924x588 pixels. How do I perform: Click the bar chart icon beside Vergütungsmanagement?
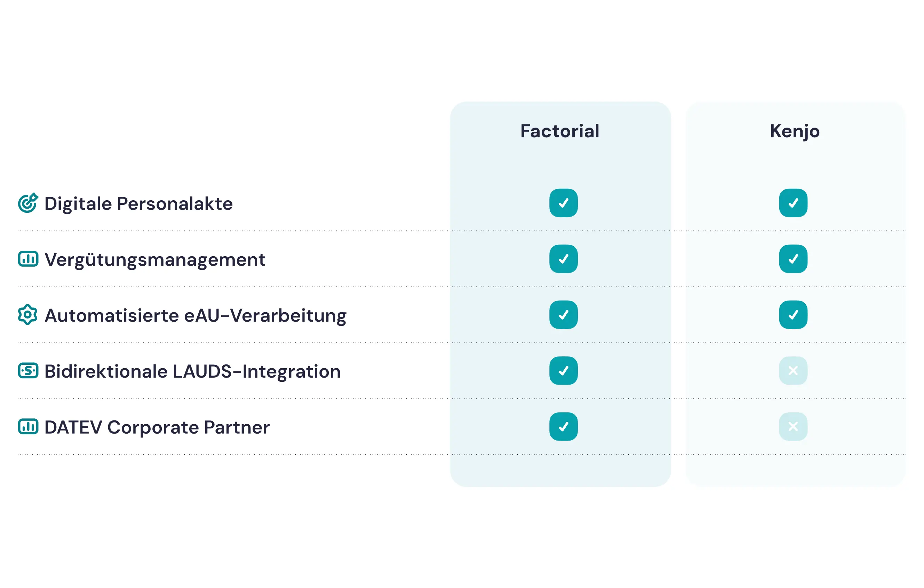28,259
